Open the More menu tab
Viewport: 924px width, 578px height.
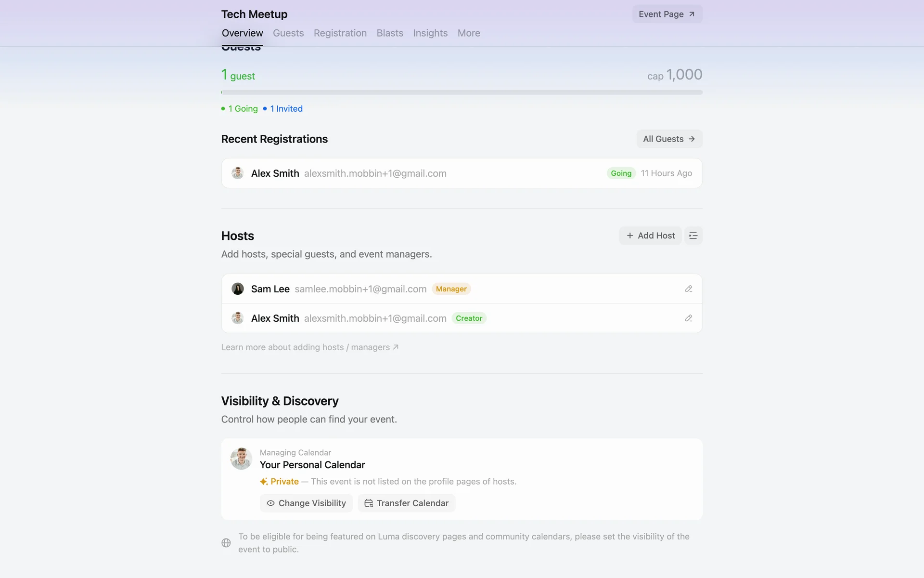(x=468, y=33)
